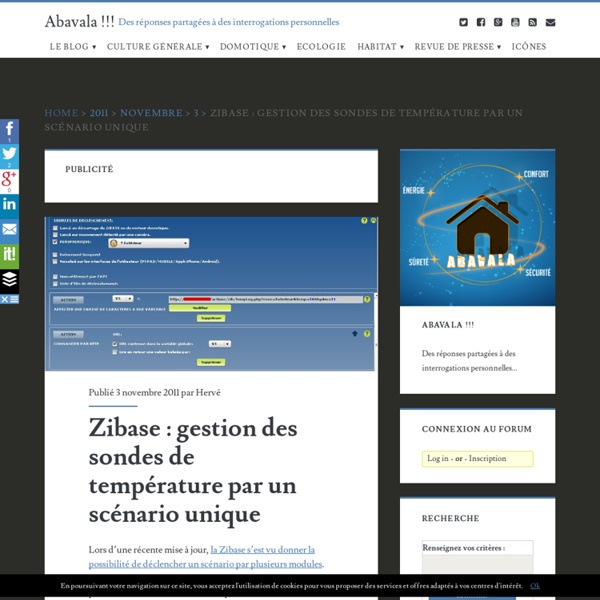This screenshot has width=600, height=600.
Task: Share via Buffer stacked-layers icon
Action: click(9, 281)
